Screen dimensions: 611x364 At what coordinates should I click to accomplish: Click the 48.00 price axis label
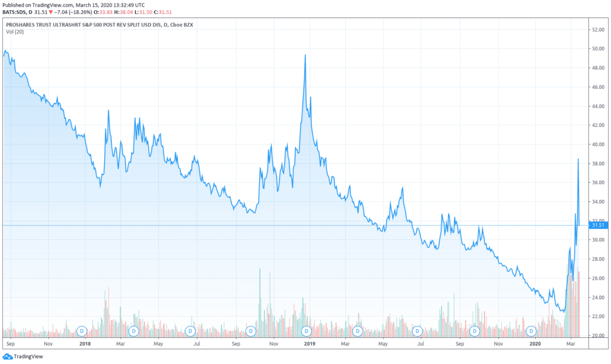click(598, 68)
